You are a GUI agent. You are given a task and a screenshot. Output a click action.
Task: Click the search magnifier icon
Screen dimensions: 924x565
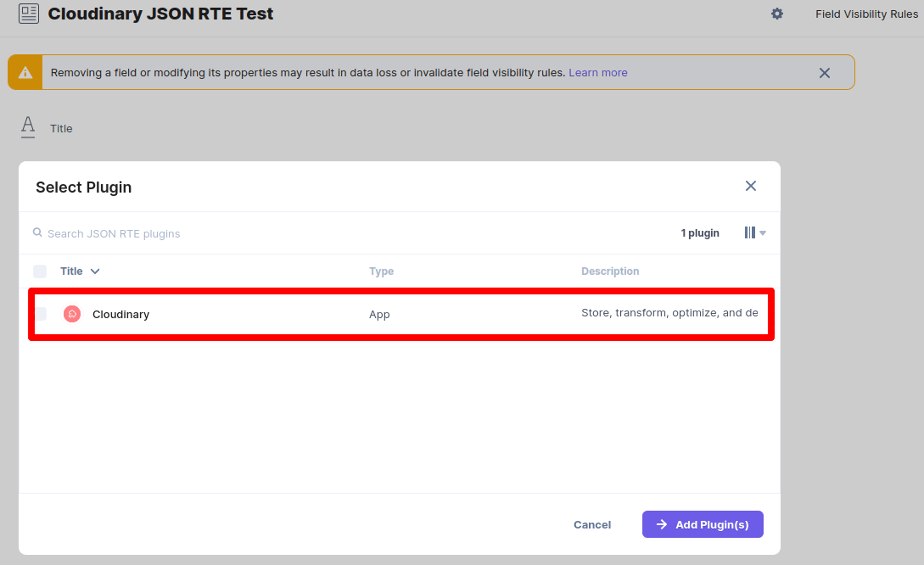pos(37,232)
